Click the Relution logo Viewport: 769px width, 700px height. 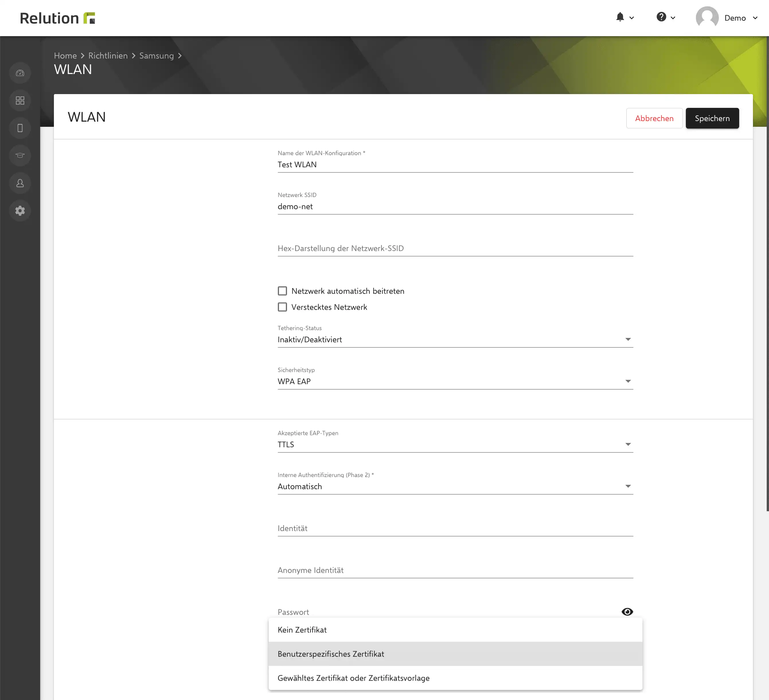pyautogui.click(x=57, y=18)
